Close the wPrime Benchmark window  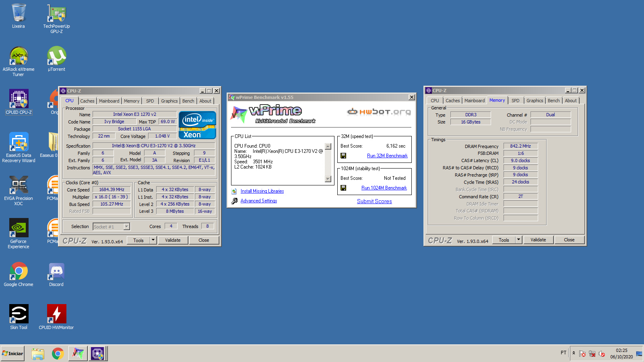(411, 97)
